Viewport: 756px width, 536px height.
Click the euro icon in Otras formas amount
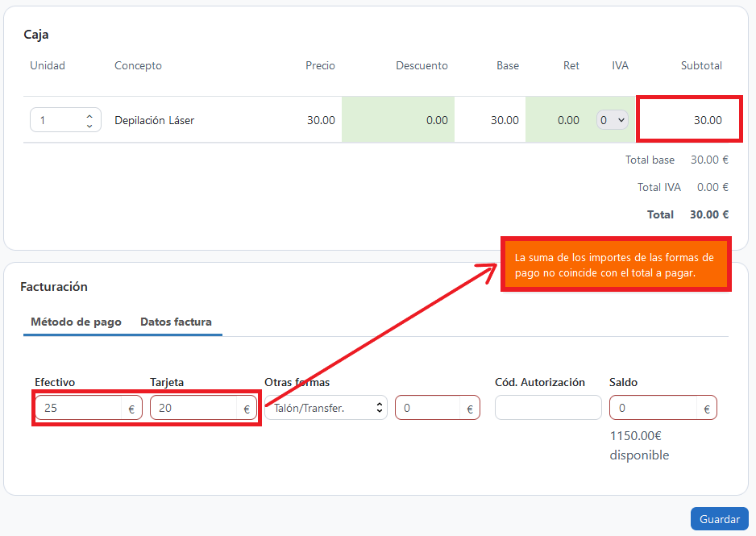(x=470, y=409)
